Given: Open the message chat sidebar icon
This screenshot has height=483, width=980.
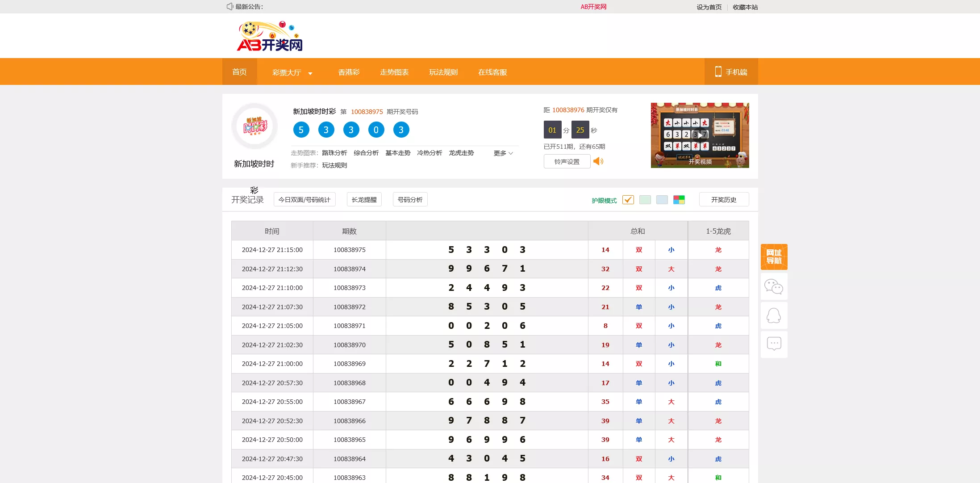Looking at the screenshot, I should 774,344.
